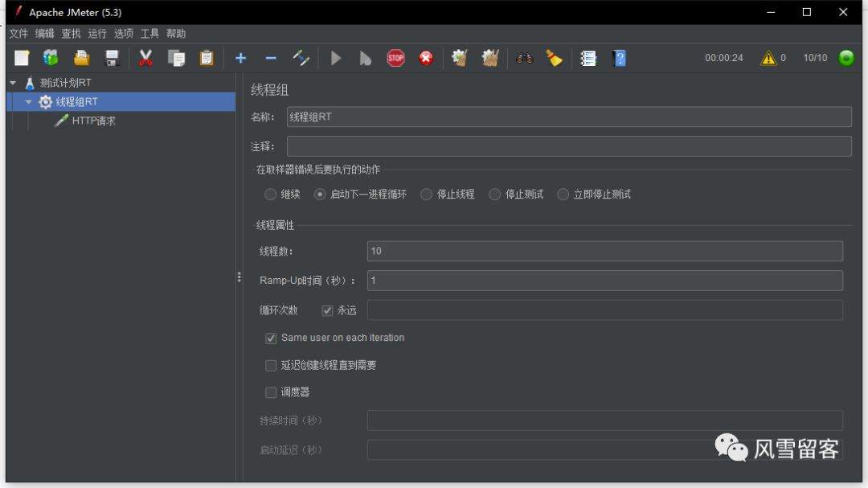The height and width of the screenshot is (488, 868).
Task: Click the warning triangle error counter
Action: 768,58
